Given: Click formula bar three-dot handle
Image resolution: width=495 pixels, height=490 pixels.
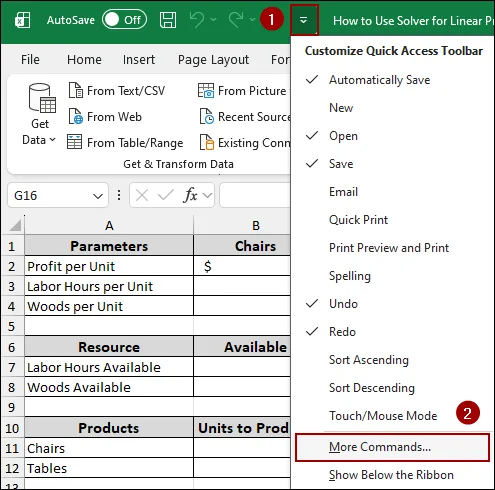Looking at the screenshot, I should 119,195.
